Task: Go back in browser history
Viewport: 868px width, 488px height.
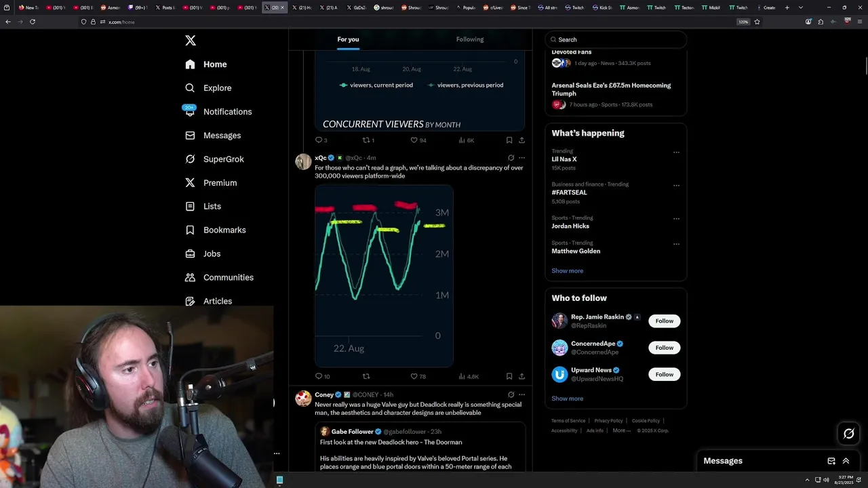Action: pyautogui.click(x=7, y=22)
